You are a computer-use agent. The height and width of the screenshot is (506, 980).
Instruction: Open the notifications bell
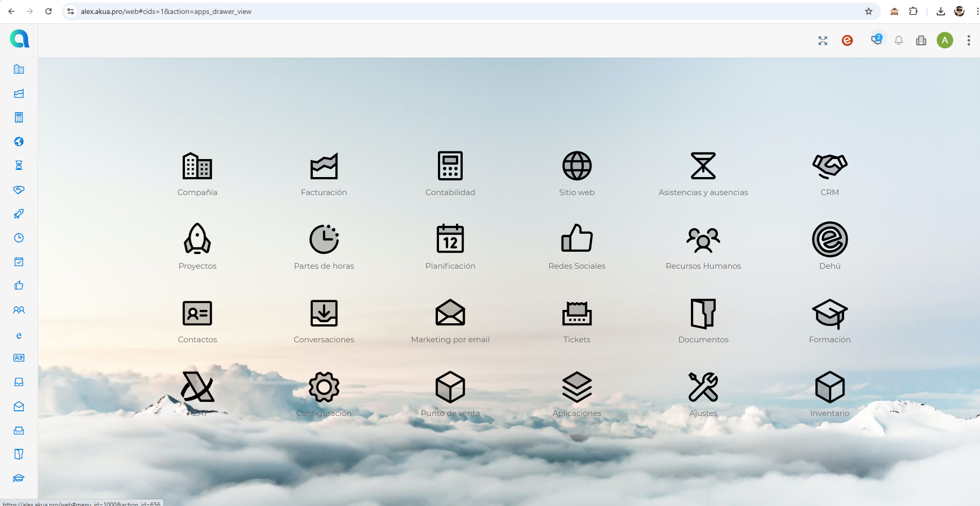point(899,41)
